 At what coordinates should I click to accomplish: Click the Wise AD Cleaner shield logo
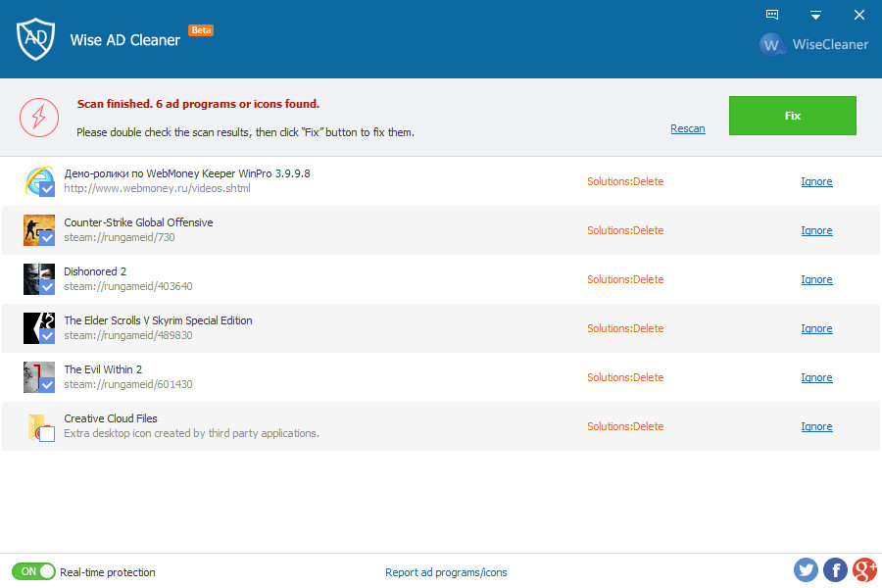(35, 39)
